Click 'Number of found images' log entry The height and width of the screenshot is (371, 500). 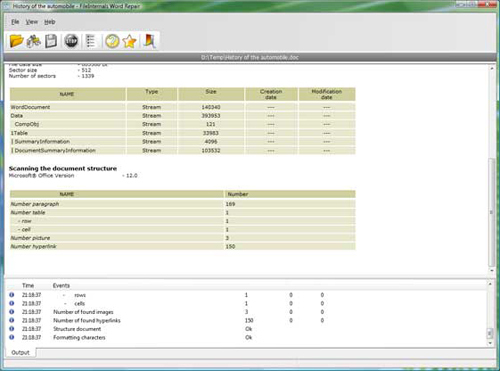pyautogui.click(x=83, y=312)
